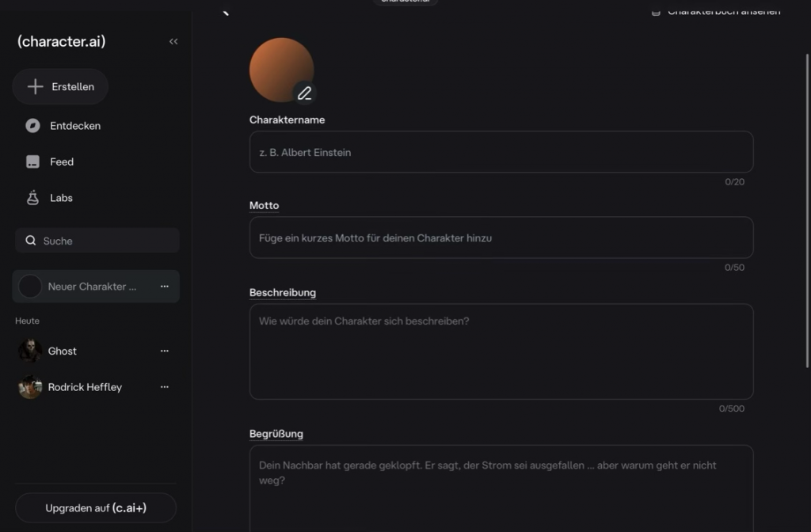Click the magnifier icon in Suche

(30, 241)
